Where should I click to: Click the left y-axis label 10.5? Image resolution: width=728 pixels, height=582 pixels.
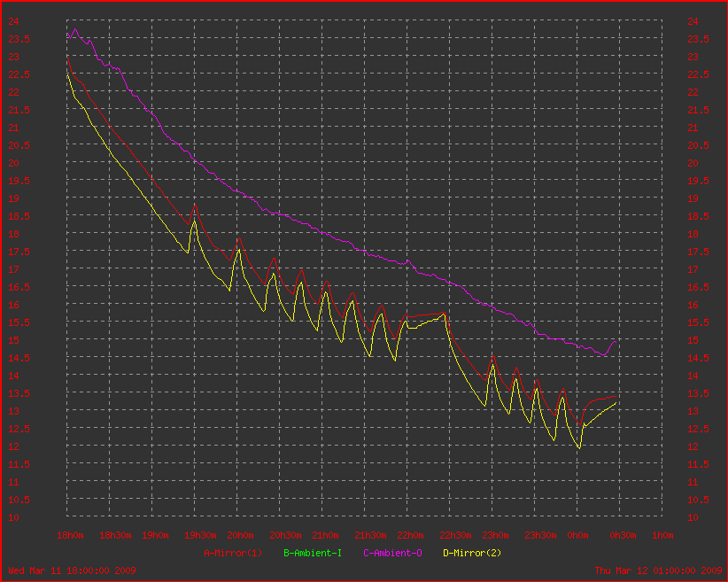(19, 500)
